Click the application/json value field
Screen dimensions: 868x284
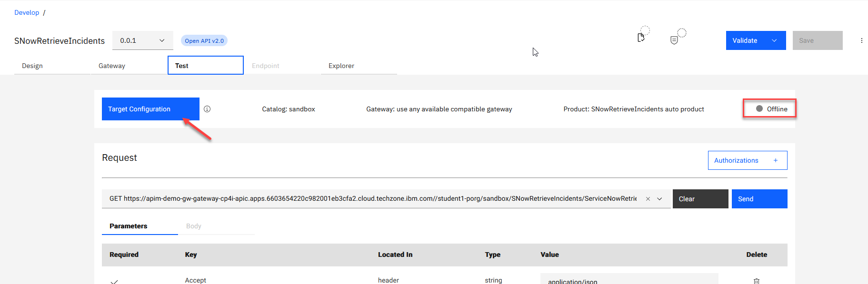tap(629, 280)
